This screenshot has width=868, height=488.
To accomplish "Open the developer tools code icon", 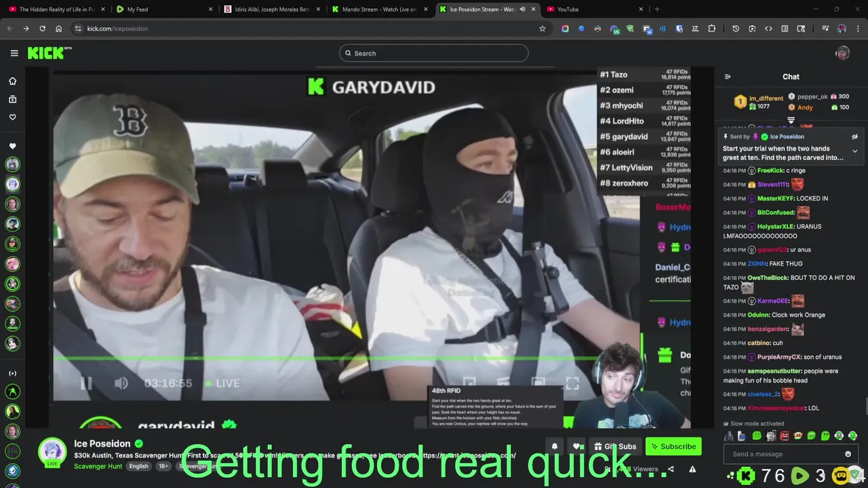I will [768, 28].
